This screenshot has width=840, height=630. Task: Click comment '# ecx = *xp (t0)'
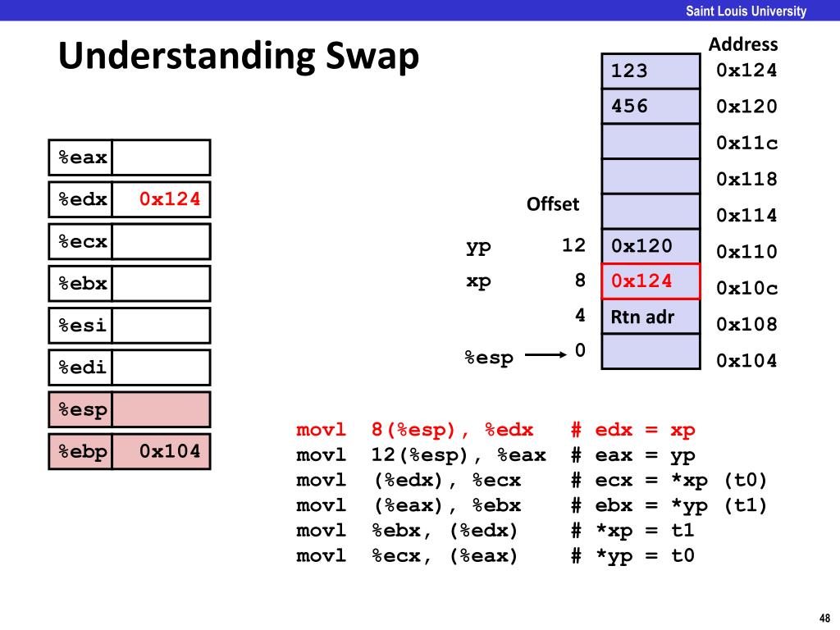(x=669, y=481)
